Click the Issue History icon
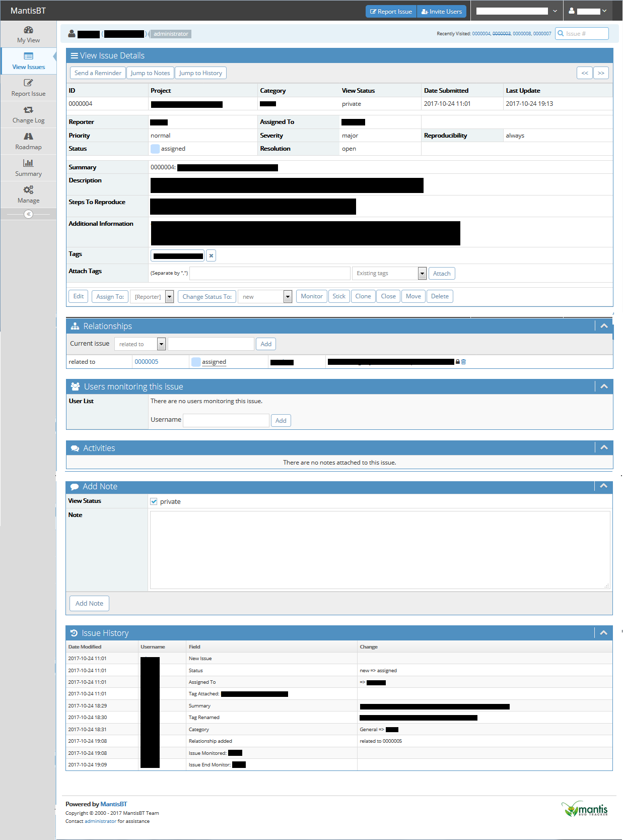The height and width of the screenshot is (840, 623). (74, 633)
